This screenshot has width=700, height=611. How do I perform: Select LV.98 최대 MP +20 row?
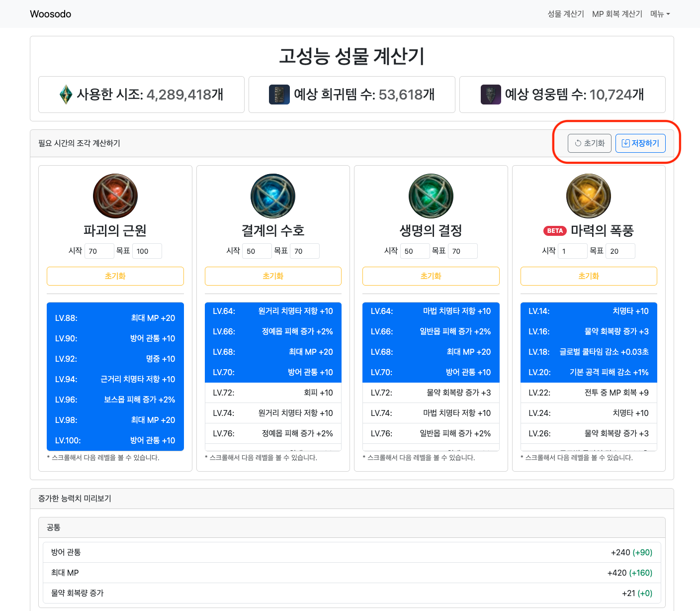(115, 420)
